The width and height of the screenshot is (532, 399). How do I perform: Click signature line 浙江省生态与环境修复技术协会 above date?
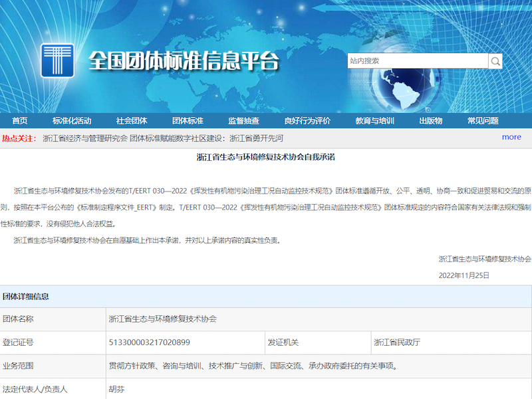[485, 259]
